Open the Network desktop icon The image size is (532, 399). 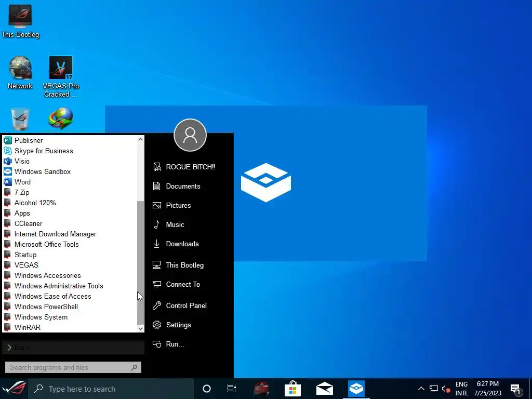tap(20, 73)
